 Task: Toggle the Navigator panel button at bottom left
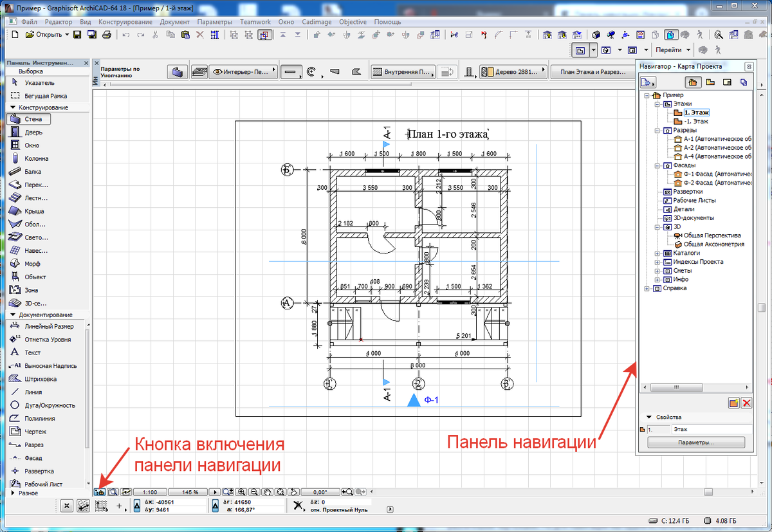pos(100,492)
